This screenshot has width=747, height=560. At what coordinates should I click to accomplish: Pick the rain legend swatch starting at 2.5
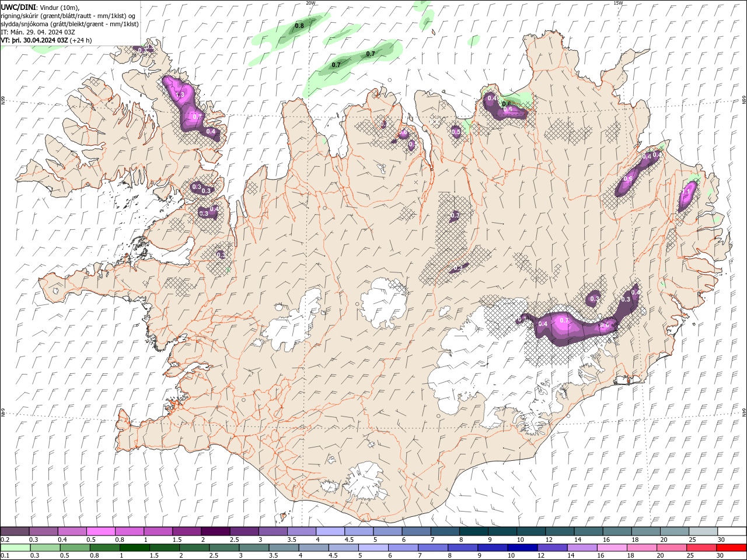click(224, 548)
